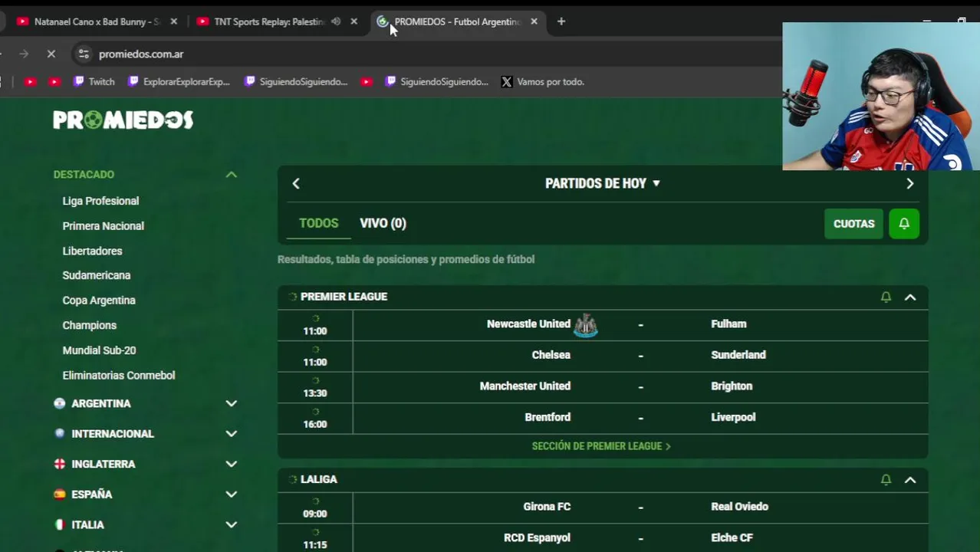The height and width of the screenshot is (552, 980).
Task: Click the England flag icon in sidebar
Action: pyautogui.click(x=60, y=464)
